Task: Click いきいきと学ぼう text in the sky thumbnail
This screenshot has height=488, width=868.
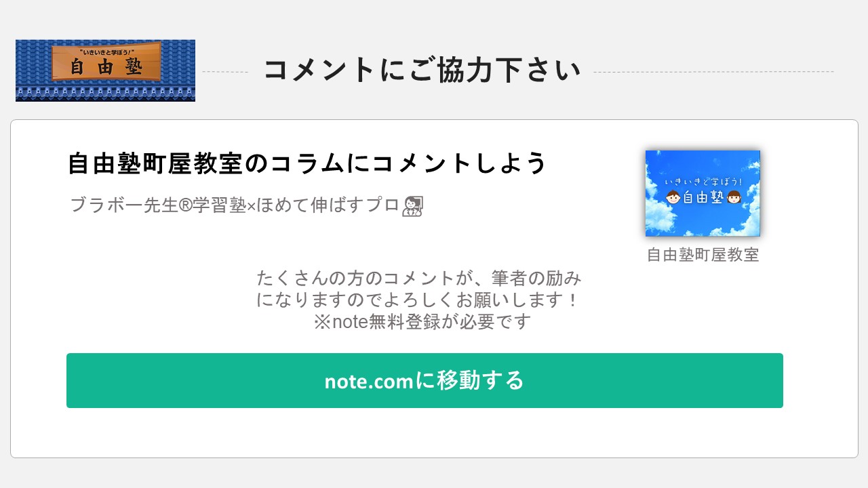Action: pos(703,182)
